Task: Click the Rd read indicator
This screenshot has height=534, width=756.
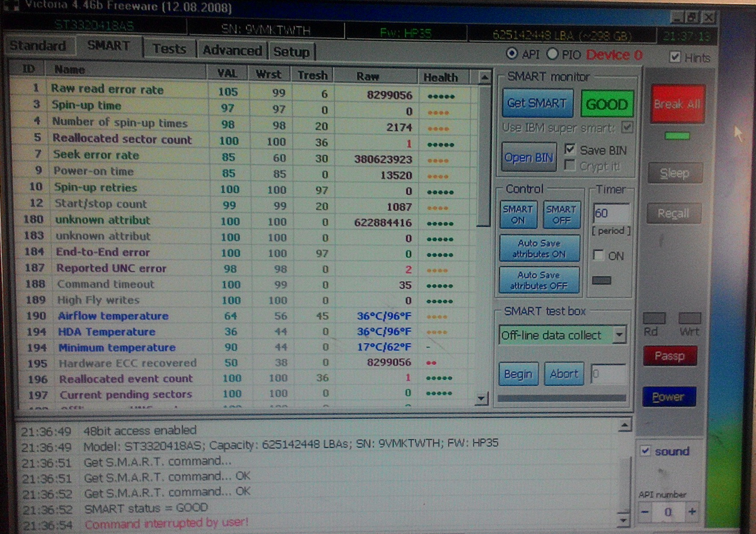Action: (654, 319)
